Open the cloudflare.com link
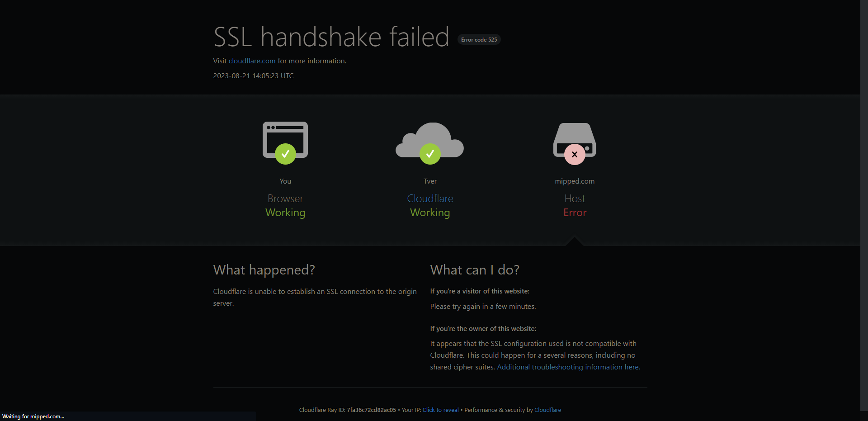868x421 pixels. 252,61
